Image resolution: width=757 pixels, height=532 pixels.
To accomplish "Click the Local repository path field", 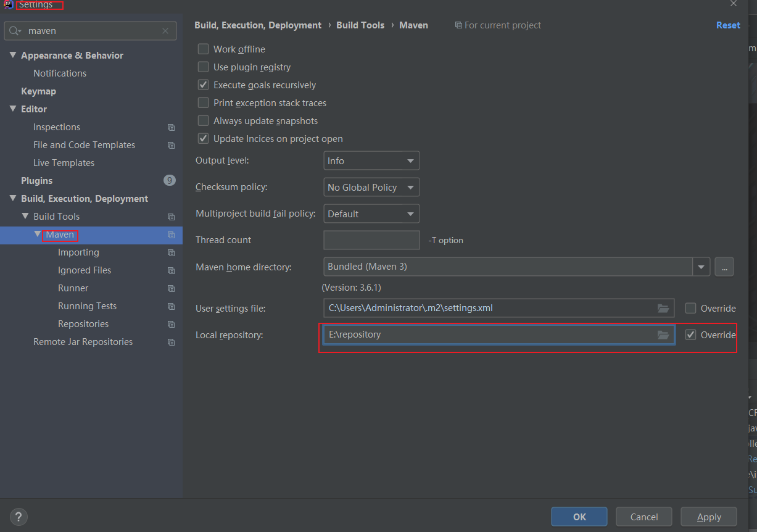I will click(498, 335).
